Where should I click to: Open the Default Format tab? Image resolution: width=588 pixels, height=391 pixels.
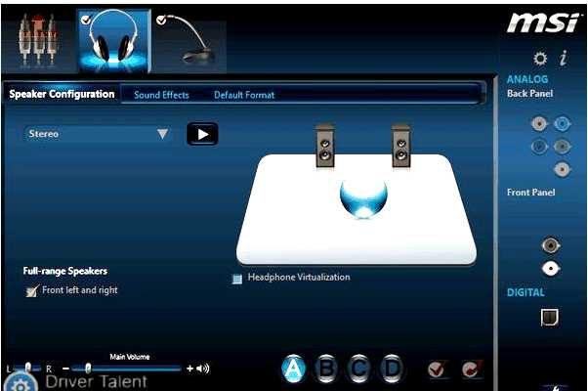click(244, 95)
